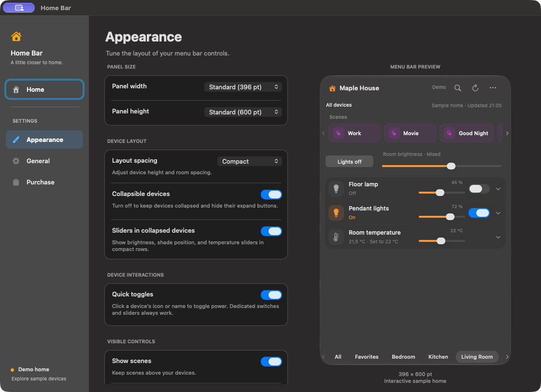
Task: Click the right arrow after Living Room tab
Action: 507,357
